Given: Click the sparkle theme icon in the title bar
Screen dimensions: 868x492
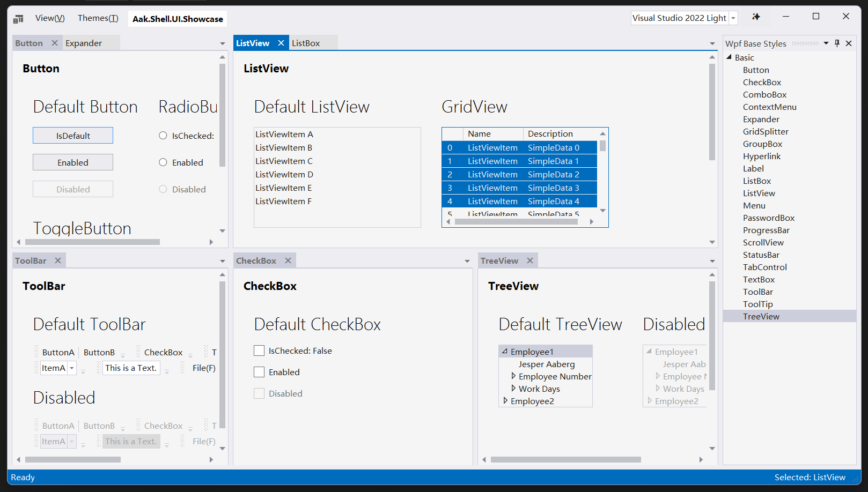Looking at the screenshot, I should click(x=756, y=17).
